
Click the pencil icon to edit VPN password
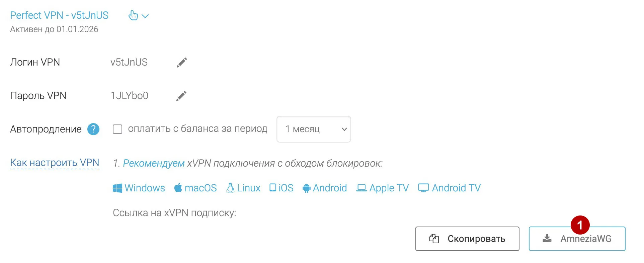181,96
